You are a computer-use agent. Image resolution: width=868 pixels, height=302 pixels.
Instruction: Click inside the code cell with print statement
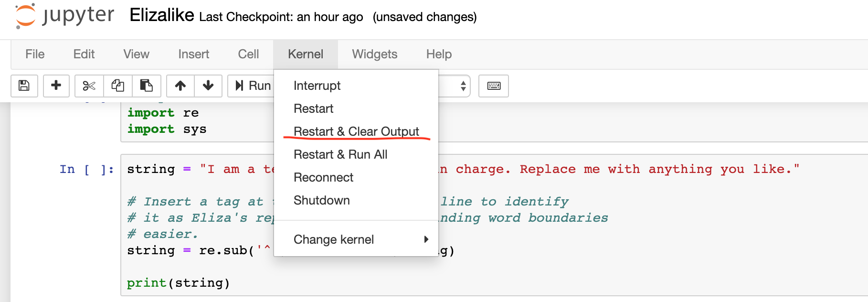178,282
